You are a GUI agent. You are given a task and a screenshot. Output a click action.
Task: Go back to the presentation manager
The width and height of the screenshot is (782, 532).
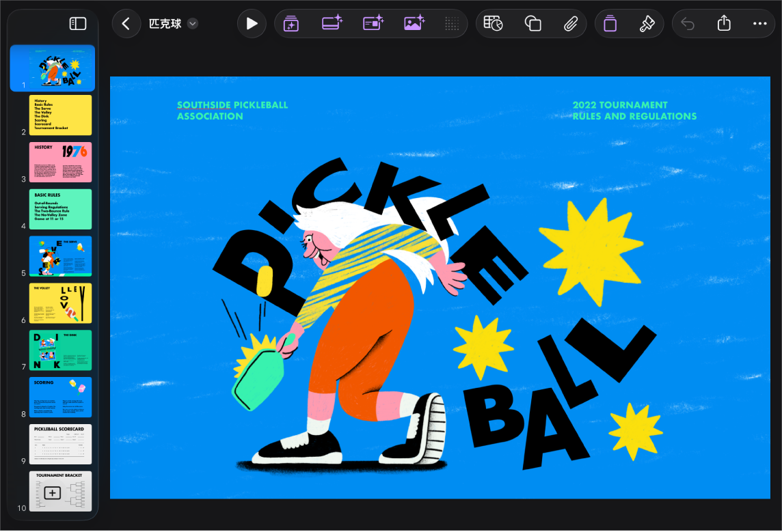point(126,24)
